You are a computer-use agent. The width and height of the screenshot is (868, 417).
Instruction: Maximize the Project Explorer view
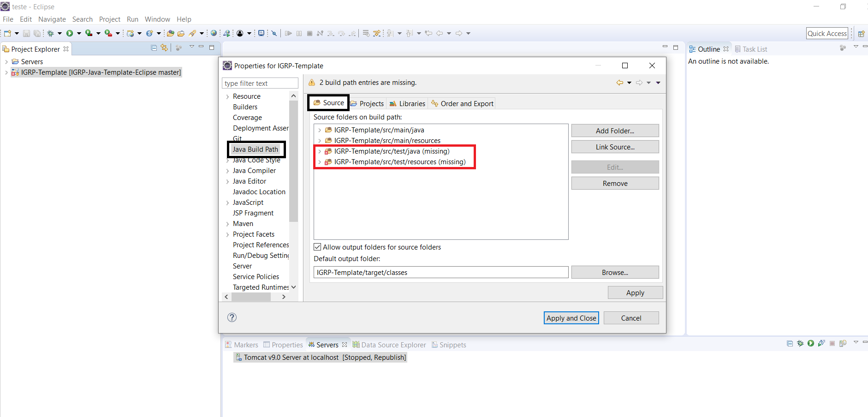coord(212,47)
